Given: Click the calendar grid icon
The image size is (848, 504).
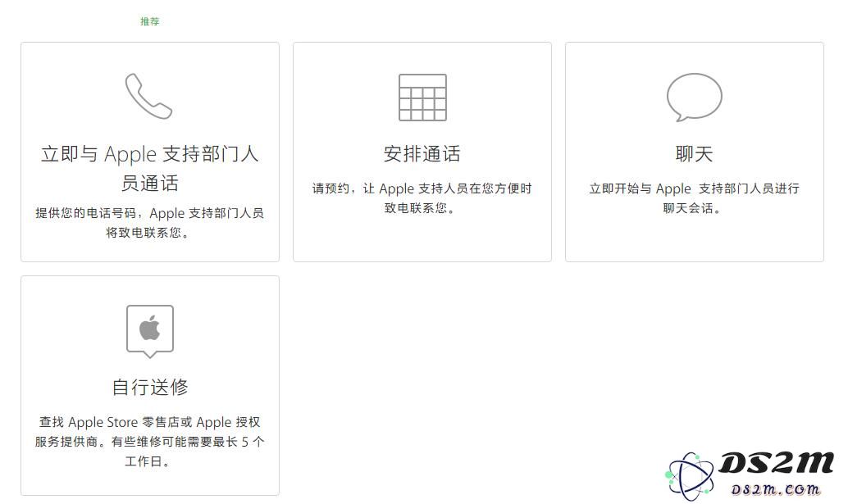Looking at the screenshot, I should 422,98.
